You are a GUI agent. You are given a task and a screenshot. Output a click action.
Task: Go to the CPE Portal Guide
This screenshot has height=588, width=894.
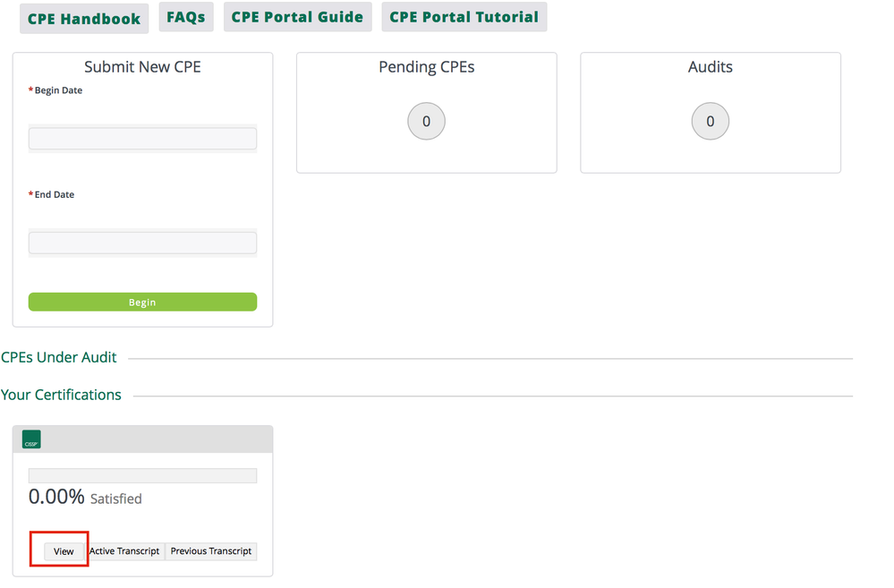[297, 17]
